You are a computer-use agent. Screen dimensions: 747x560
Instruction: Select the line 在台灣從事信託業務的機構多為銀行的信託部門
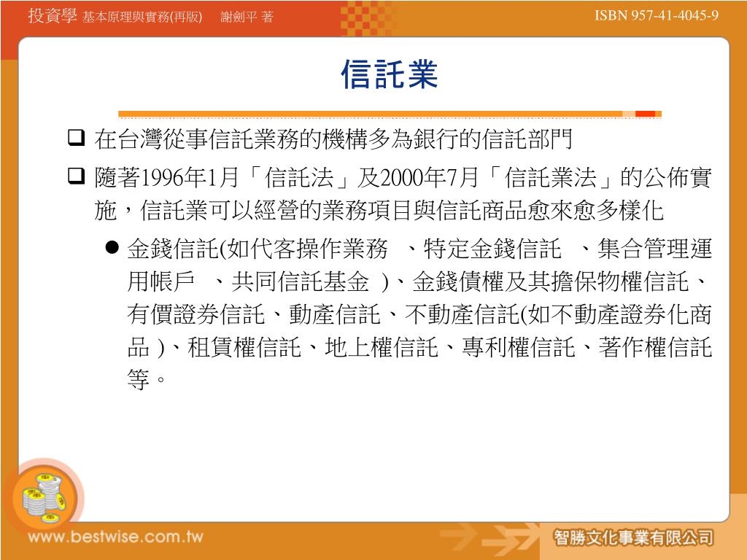click(333, 139)
